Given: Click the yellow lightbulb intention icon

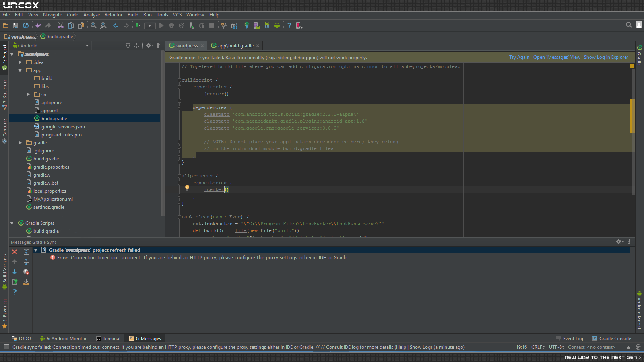Looking at the screenshot, I should coord(187,188).
